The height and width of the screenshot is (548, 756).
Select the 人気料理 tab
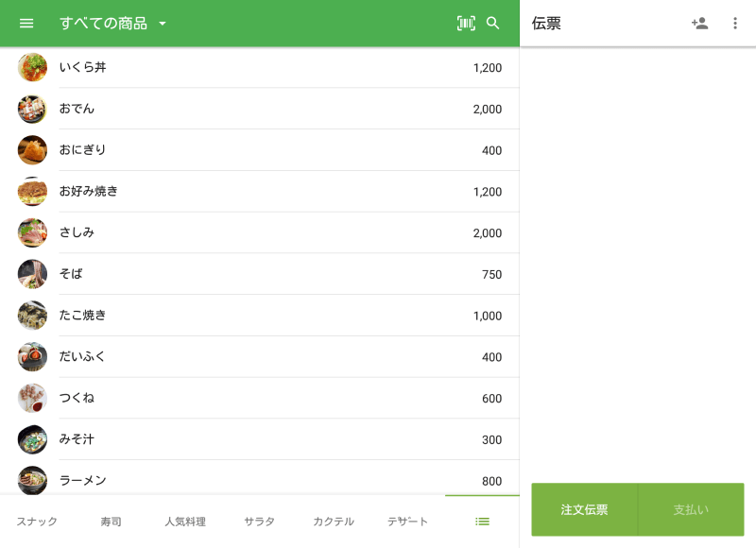click(185, 522)
